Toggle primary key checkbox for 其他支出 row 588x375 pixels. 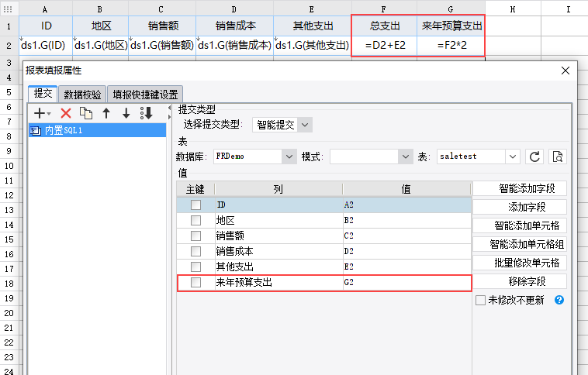click(x=195, y=267)
